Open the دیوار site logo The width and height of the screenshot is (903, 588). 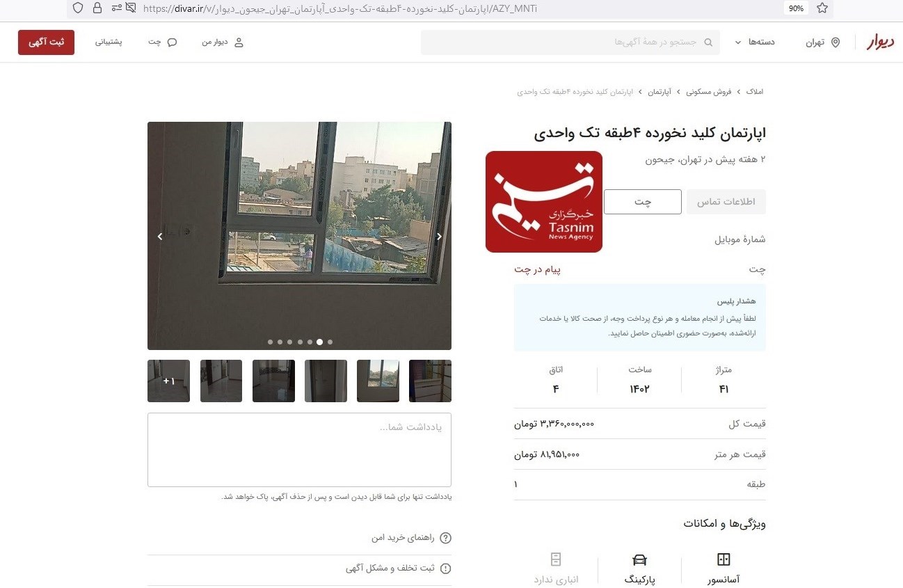[879, 42]
